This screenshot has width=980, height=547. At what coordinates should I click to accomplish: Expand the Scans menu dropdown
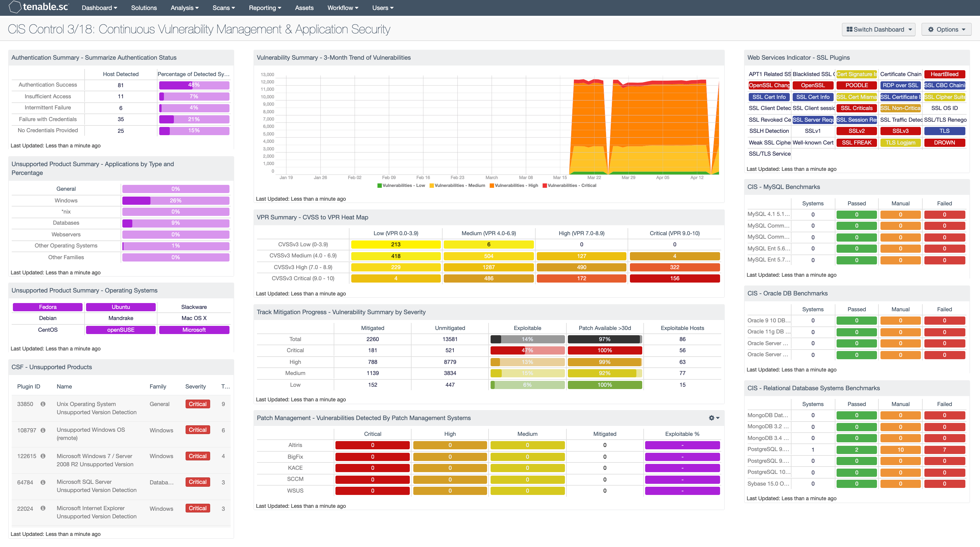(x=223, y=8)
